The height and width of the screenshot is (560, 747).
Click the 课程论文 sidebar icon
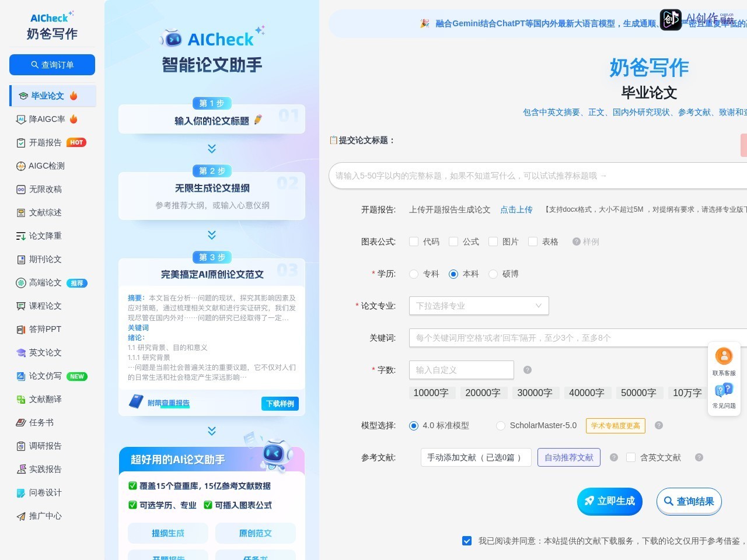21,306
